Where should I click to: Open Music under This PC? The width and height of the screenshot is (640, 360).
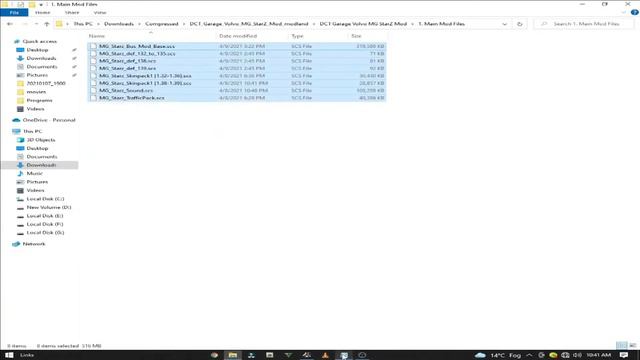click(34, 173)
